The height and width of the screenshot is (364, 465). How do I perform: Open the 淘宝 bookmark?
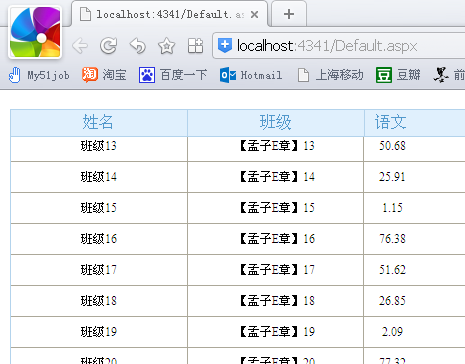[104, 75]
